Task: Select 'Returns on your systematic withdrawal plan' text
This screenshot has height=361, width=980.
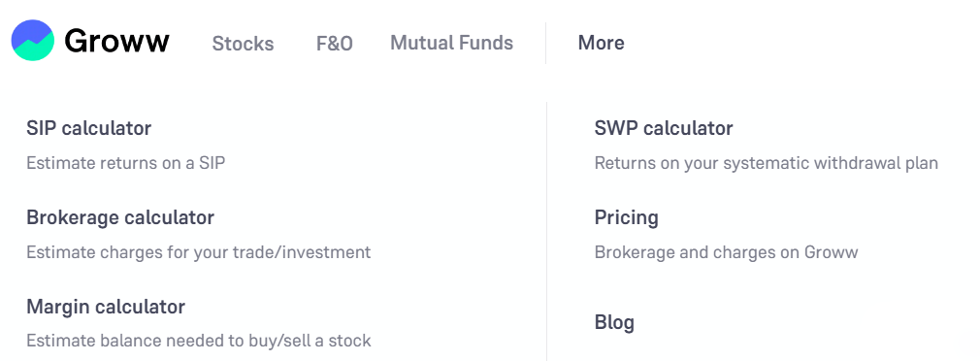Action: [767, 163]
